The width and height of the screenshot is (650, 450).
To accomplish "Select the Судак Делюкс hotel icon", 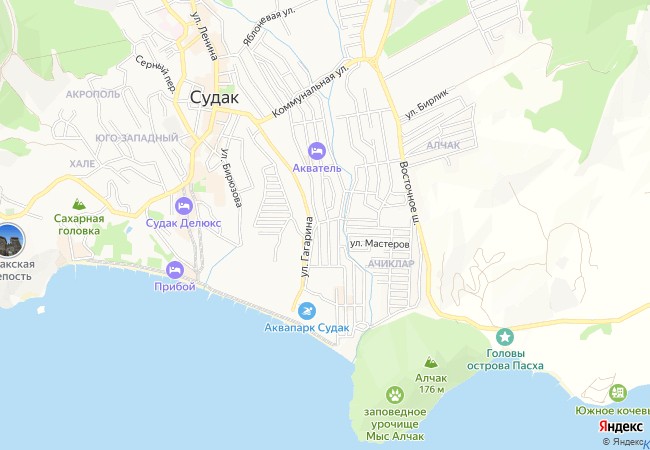I will [x=184, y=206].
